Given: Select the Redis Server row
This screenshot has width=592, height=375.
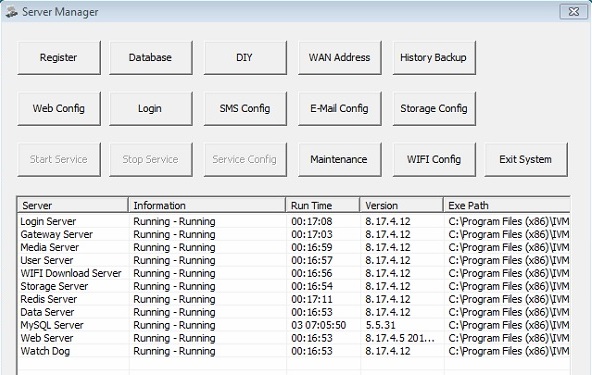Looking at the screenshot, I should tap(294, 299).
